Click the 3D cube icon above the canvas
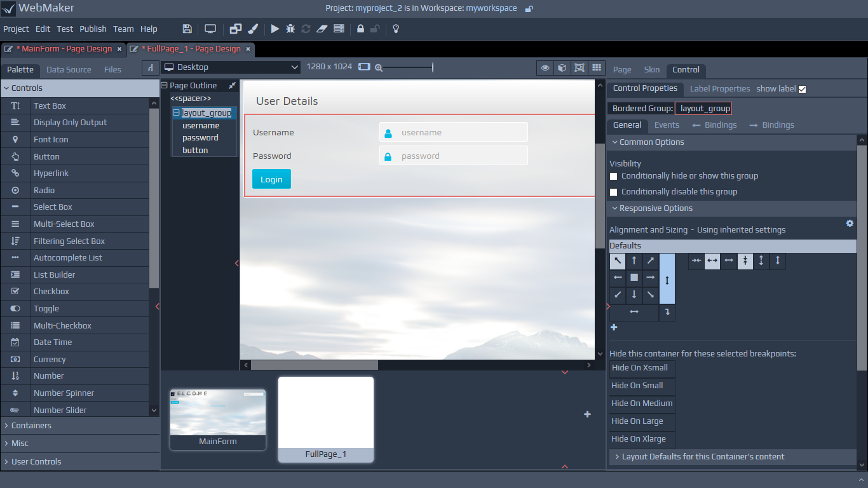The width and height of the screenshot is (868, 488). (562, 67)
